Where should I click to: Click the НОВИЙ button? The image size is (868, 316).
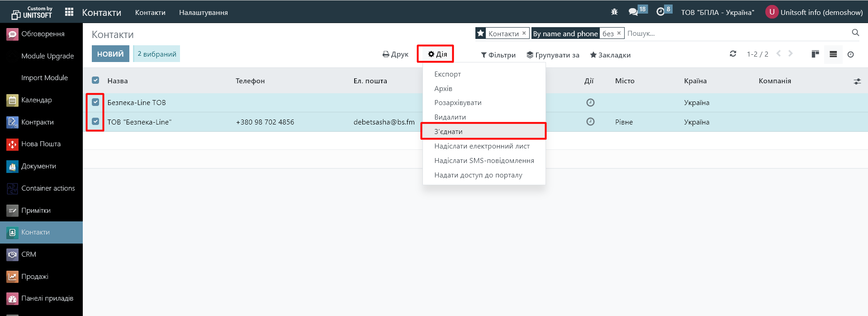110,54
